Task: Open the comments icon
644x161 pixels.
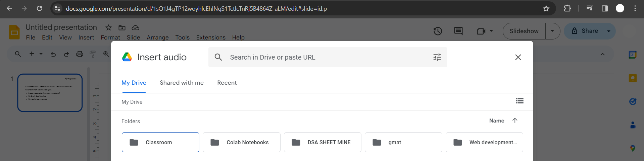Action: click(458, 31)
